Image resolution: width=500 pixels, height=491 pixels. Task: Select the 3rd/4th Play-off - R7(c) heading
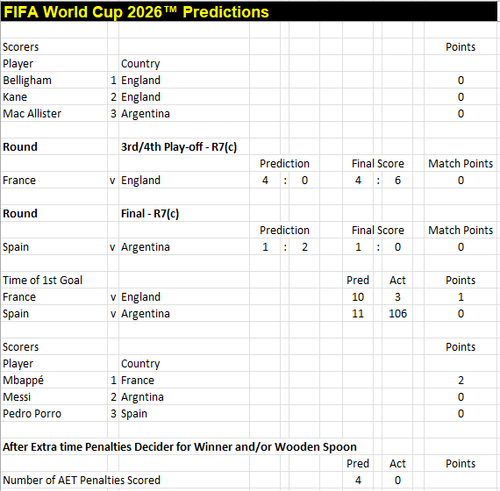[179, 147]
